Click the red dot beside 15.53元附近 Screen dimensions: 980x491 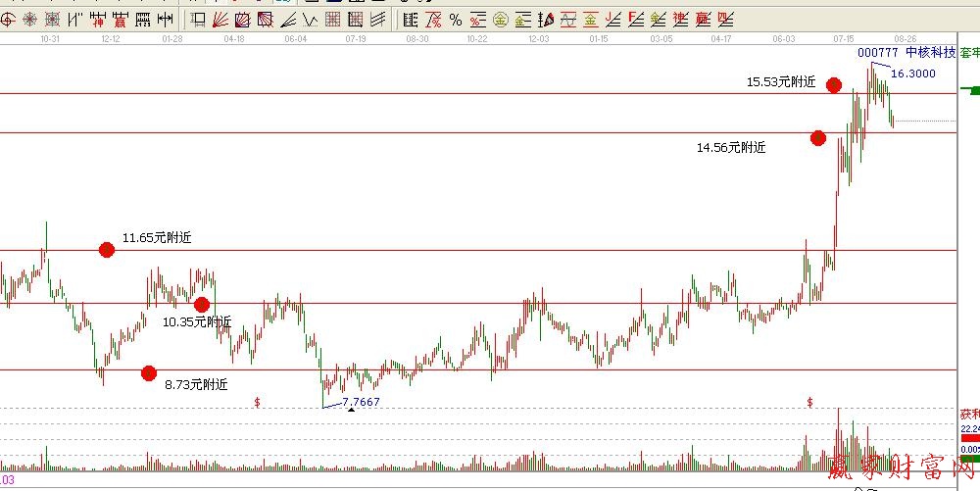(x=834, y=85)
